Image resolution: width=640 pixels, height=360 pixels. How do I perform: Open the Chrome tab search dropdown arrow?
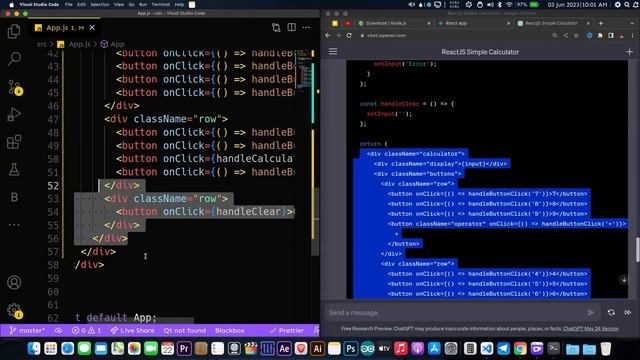632,23
